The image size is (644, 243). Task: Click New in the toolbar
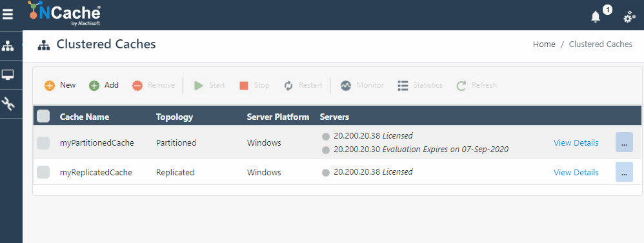60,85
